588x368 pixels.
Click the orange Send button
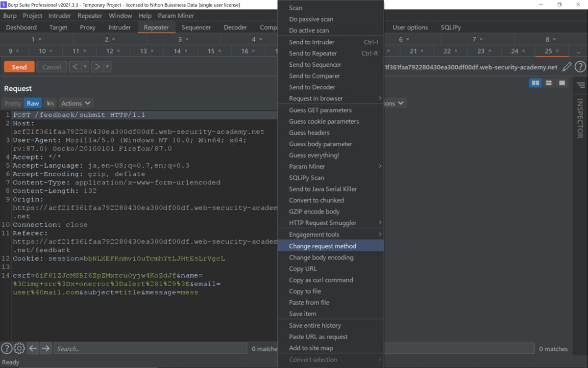point(19,67)
